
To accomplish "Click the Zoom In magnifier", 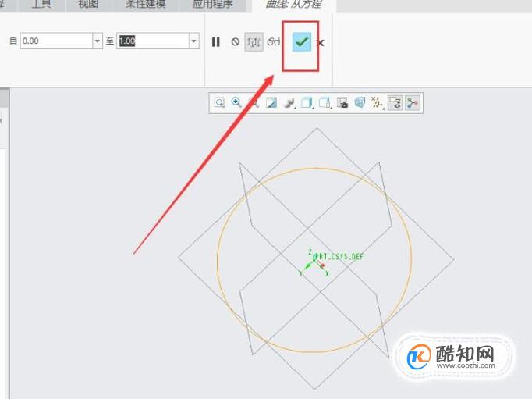I will coord(236,102).
